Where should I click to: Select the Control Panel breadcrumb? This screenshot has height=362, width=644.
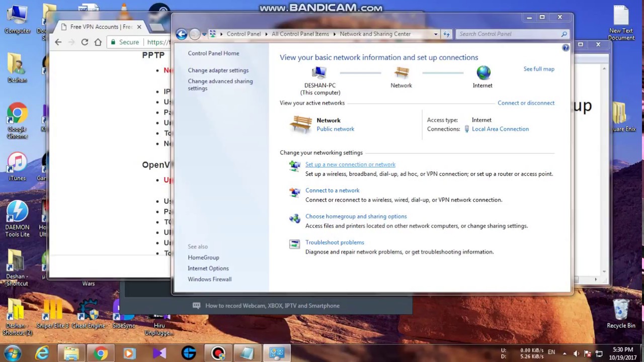244,34
